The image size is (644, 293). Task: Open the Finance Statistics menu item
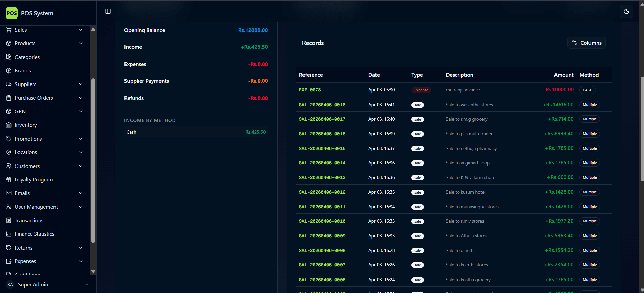click(45, 234)
